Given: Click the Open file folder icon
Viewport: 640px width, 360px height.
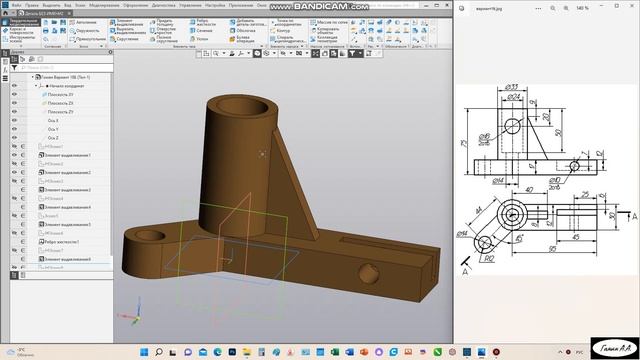Looking at the screenshot, I should tap(54, 22).
